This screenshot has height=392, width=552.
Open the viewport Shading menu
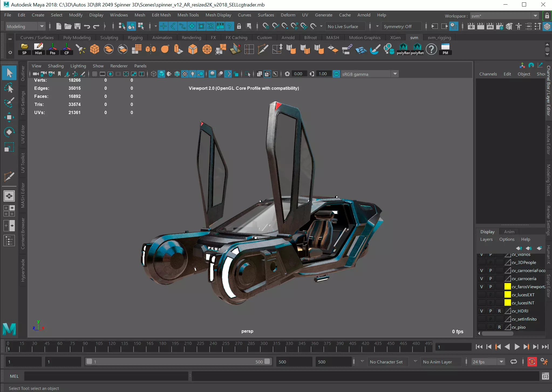tap(56, 66)
